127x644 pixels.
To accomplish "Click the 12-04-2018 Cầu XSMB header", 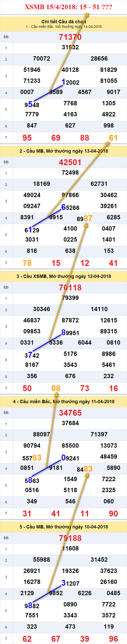I will (63, 276).
